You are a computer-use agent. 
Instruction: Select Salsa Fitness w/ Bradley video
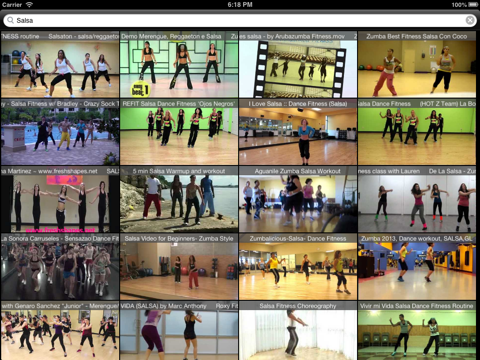60,132
